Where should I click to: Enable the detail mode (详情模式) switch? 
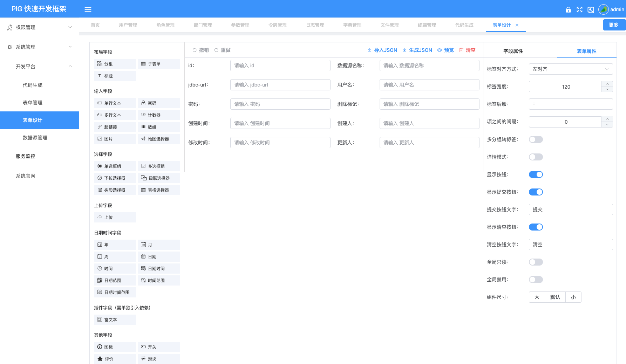(x=536, y=157)
